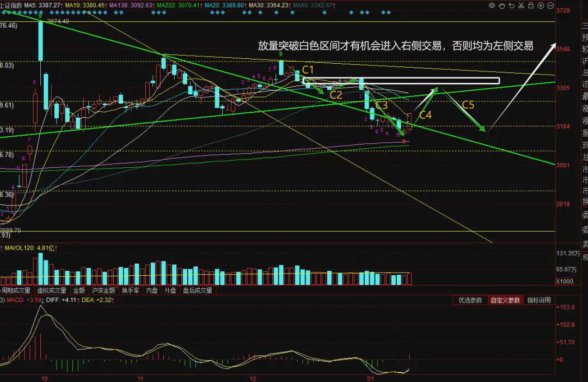The width and height of the screenshot is (588, 382).
Task: Click the 自定义参数 button
Action: coord(505,300)
